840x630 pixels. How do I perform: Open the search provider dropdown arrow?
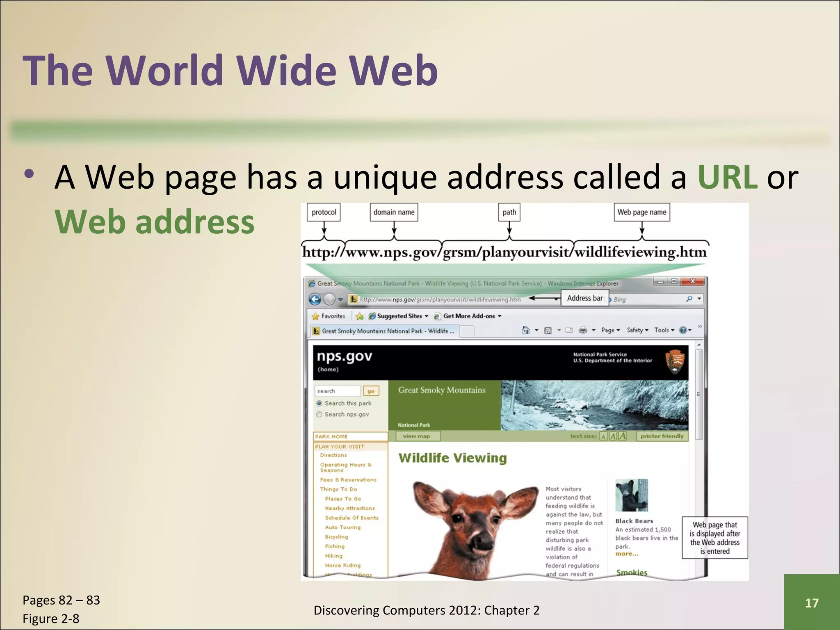pos(699,299)
